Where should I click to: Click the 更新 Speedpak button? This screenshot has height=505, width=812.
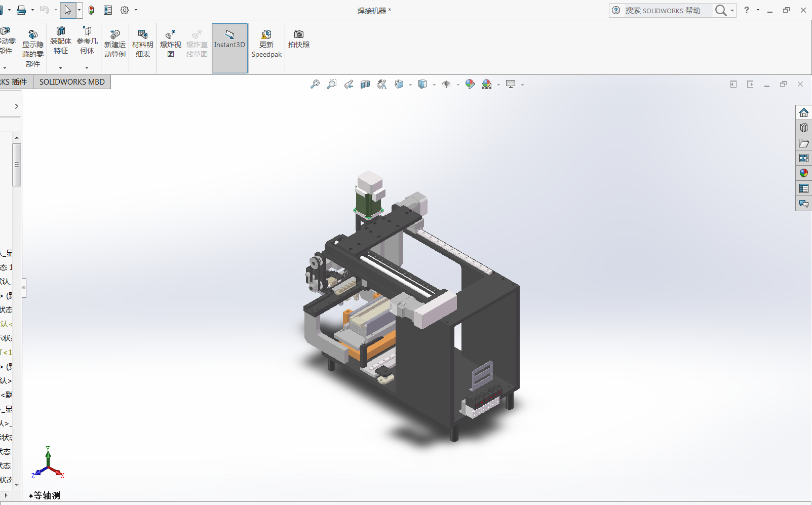pos(266,44)
